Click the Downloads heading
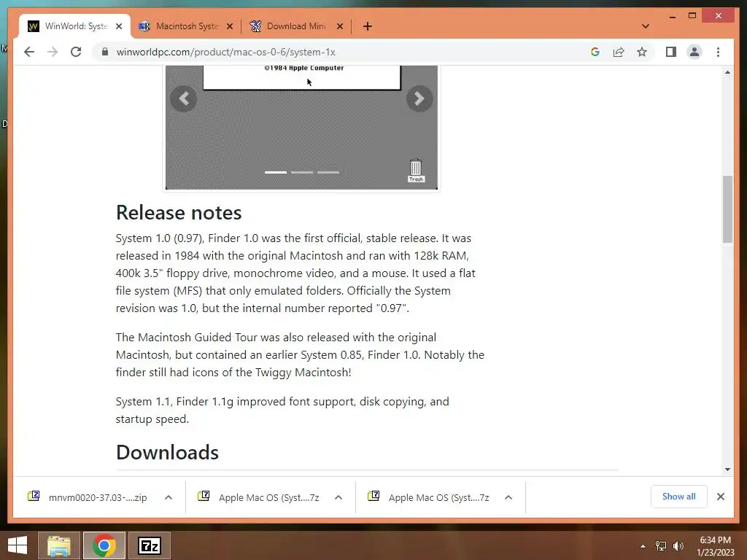This screenshot has height=560, width=747. point(167,452)
